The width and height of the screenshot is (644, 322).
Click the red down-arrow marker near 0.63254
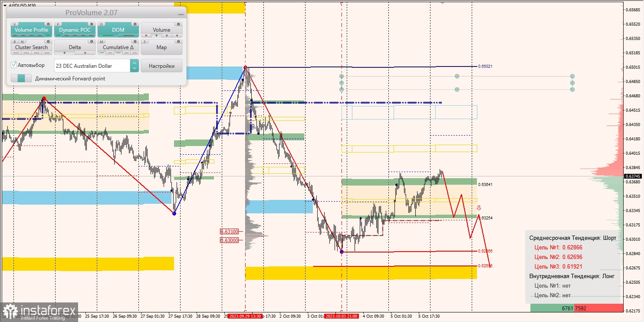[x=479, y=208]
